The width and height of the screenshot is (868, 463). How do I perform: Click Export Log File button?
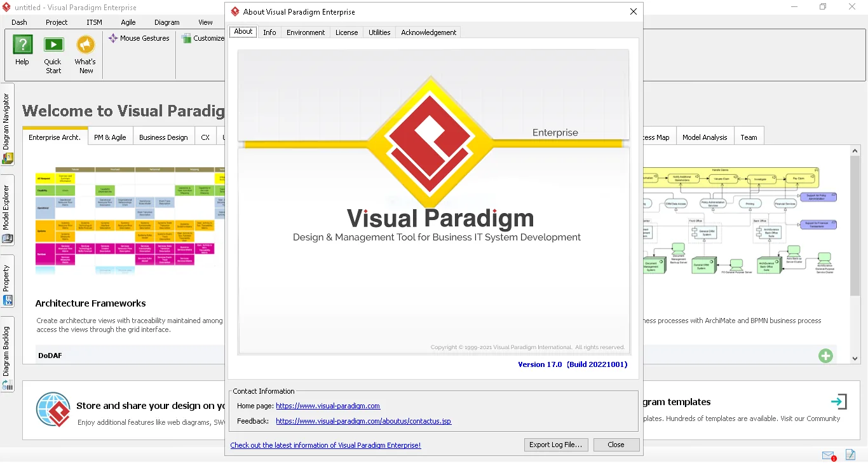556,445
